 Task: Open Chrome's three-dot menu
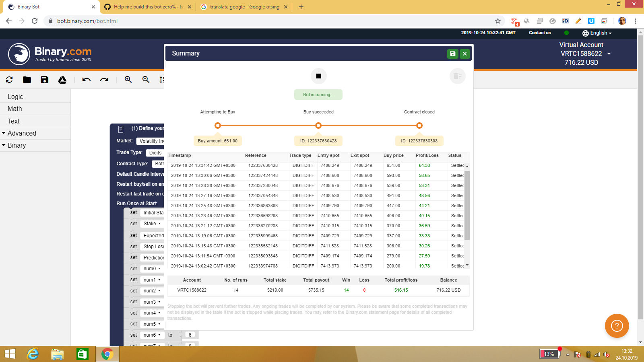[635, 21]
